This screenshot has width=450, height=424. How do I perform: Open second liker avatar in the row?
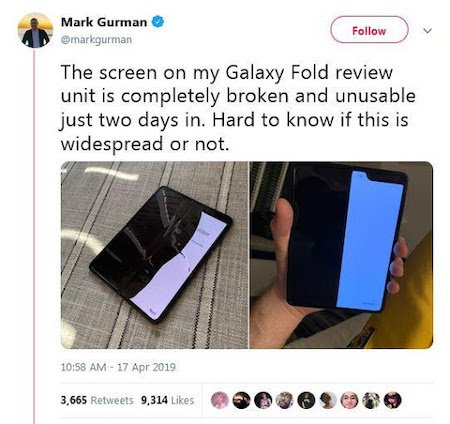[241, 400]
